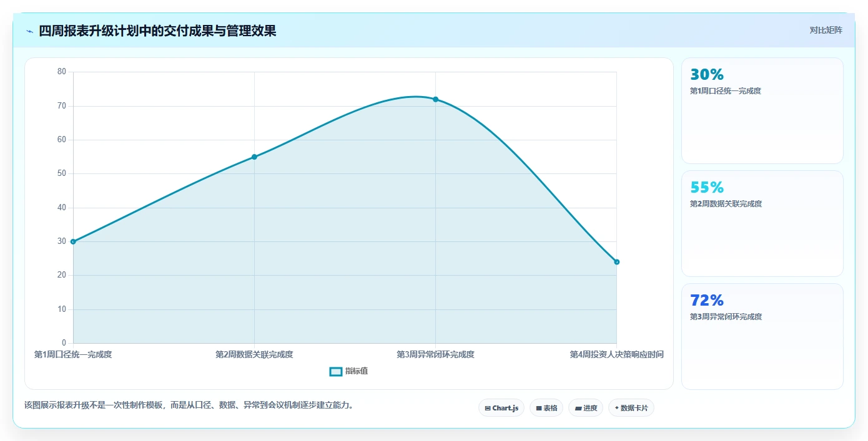Click the 指标值 legend label

(x=357, y=371)
